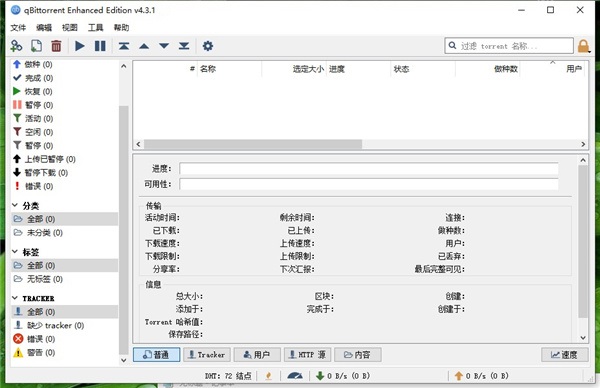600x388 pixels.
Task: Switch to the HTTP 源 tab
Action: 308,355
